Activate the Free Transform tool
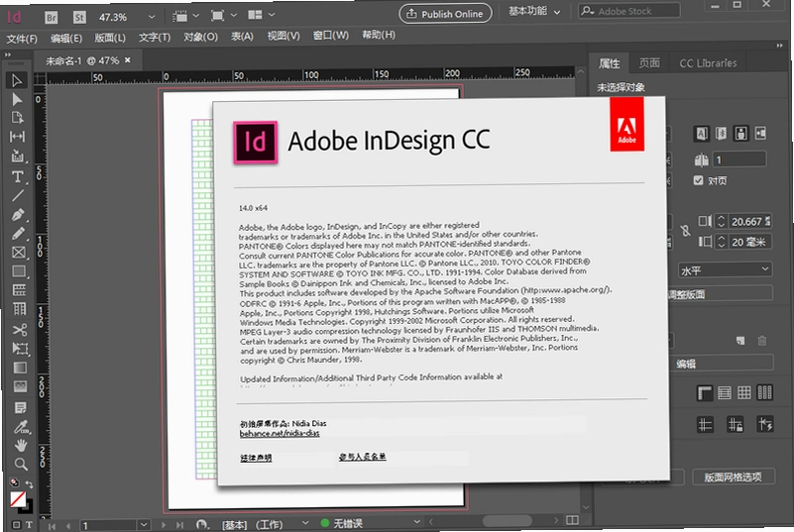The image size is (794, 532). tap(20, 349)
